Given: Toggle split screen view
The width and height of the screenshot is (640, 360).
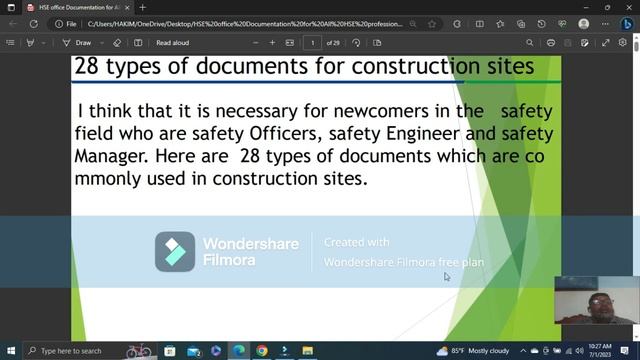Looking at the screenshot, I should (480, 24).
